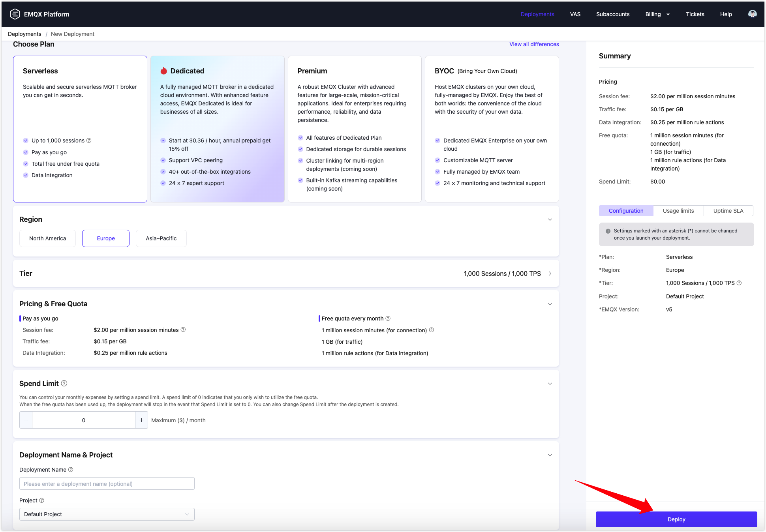Open the Billing dropdown menu

click(657, 14)
